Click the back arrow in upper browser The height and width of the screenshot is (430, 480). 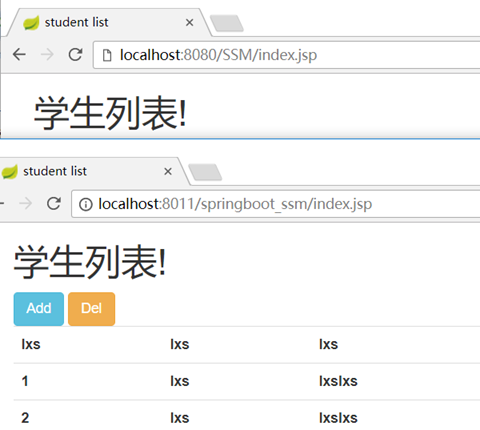point(19,54)
